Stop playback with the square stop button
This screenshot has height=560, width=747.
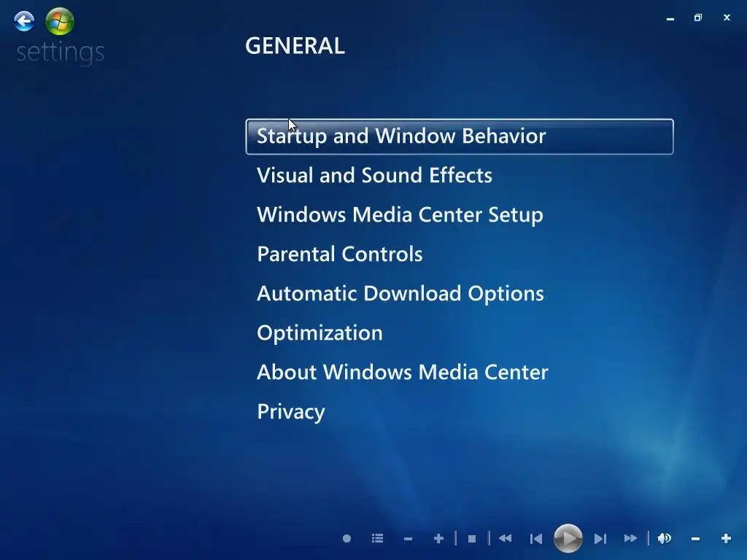click(x=472, y=539)
